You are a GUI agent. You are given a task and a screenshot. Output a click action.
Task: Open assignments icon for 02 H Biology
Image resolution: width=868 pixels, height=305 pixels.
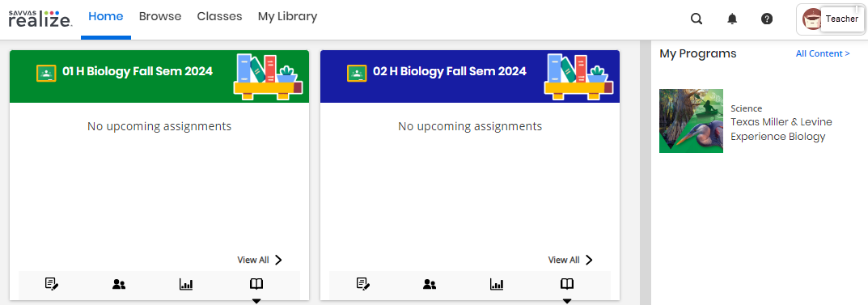point(362,284)
